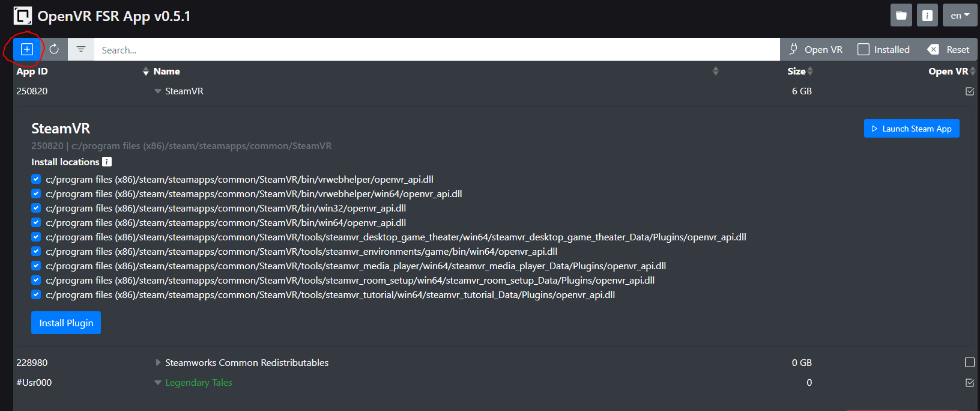Viewport: 980px width, 411px height.
Task: Focus the Search input field
Action: 437,49
